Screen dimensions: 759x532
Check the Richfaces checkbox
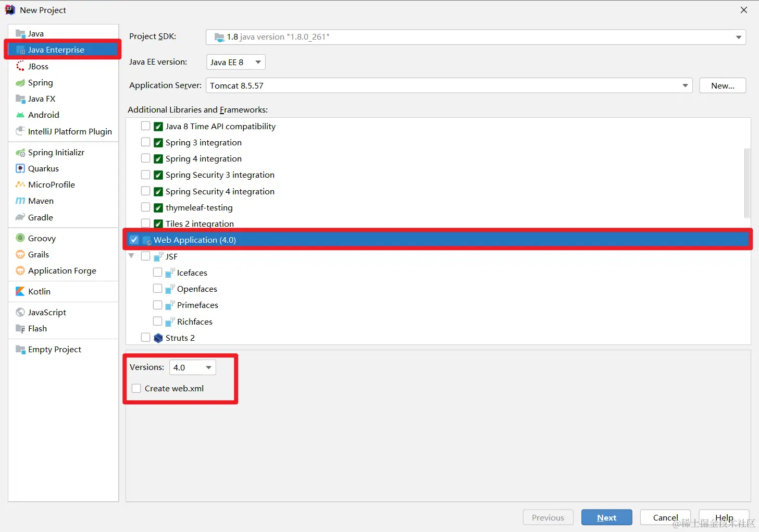click(x=157, y=321)
